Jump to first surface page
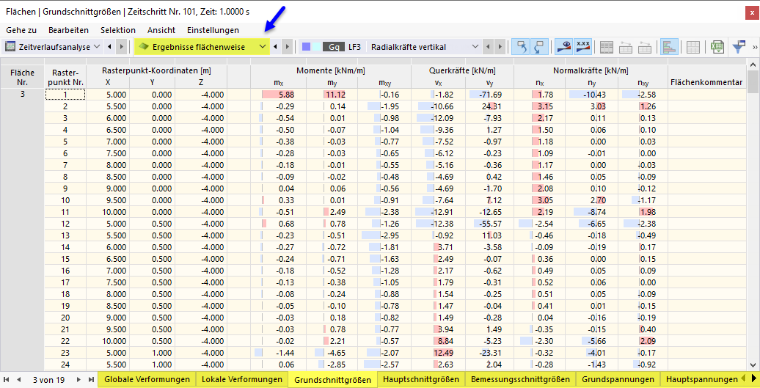Viewport: 760px width, 388px height. [x=7, y=379]
